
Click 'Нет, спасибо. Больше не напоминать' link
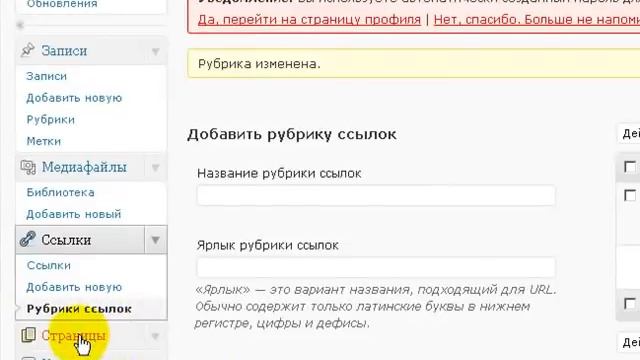pyautogui.click(x=537, y=20)
